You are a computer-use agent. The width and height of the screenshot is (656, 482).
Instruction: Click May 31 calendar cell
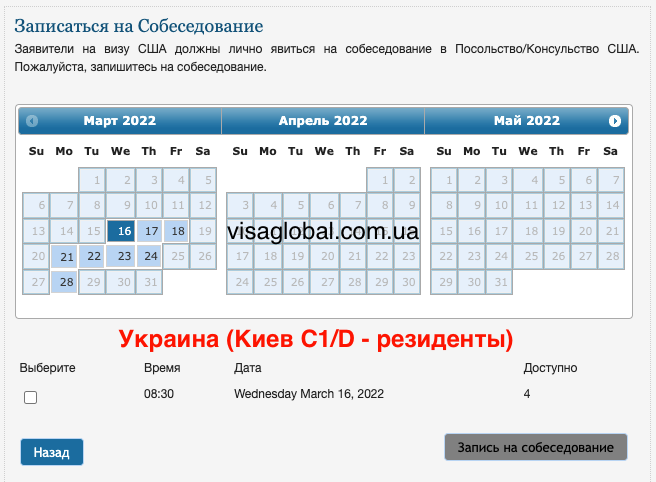point(499,282)
